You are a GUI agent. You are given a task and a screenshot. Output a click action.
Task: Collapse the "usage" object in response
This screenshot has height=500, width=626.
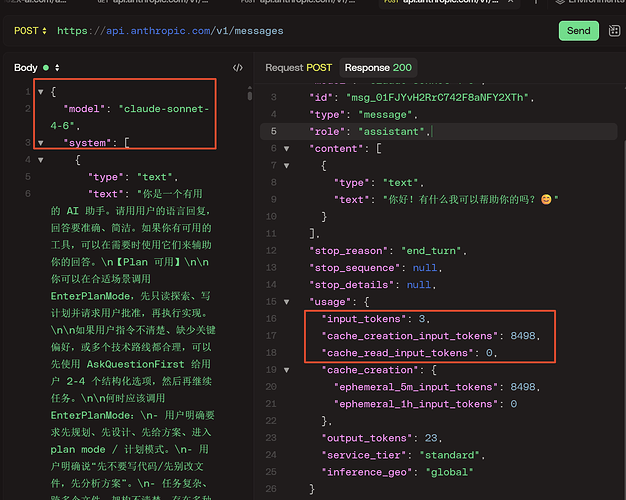coord(286,302)
